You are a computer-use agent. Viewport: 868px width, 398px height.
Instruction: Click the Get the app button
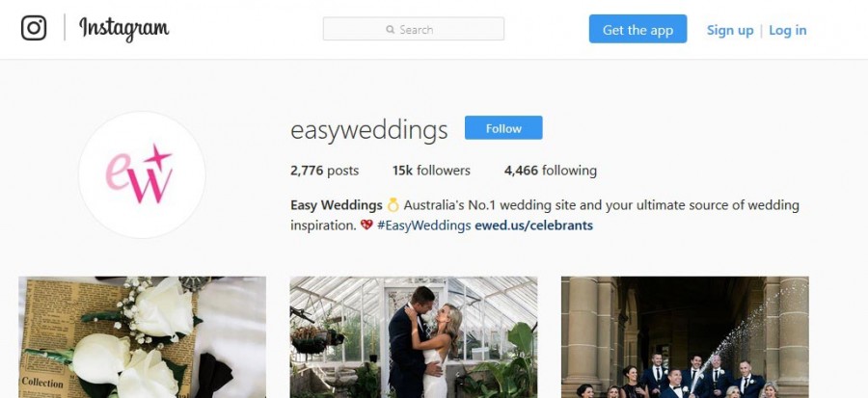[637, 29]
